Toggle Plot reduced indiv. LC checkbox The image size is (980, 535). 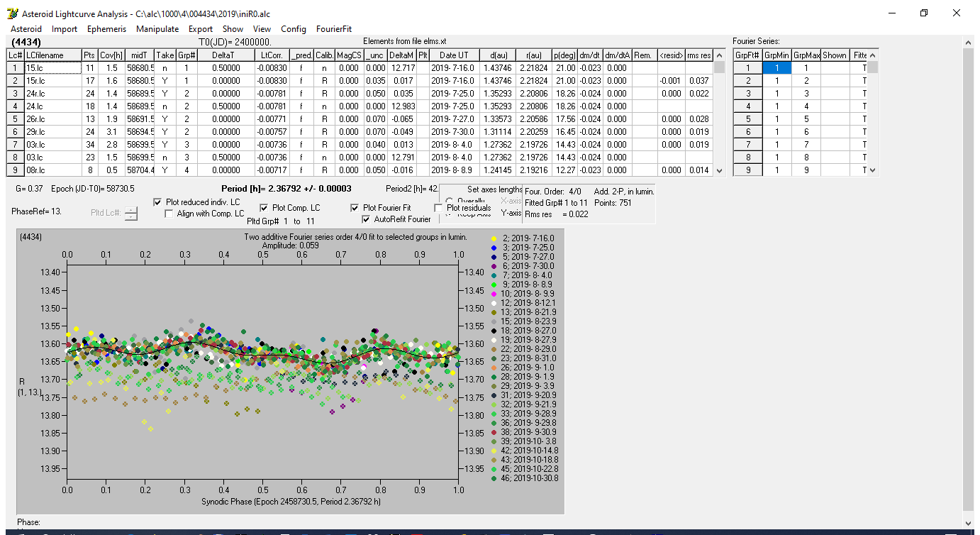[158, 202]
